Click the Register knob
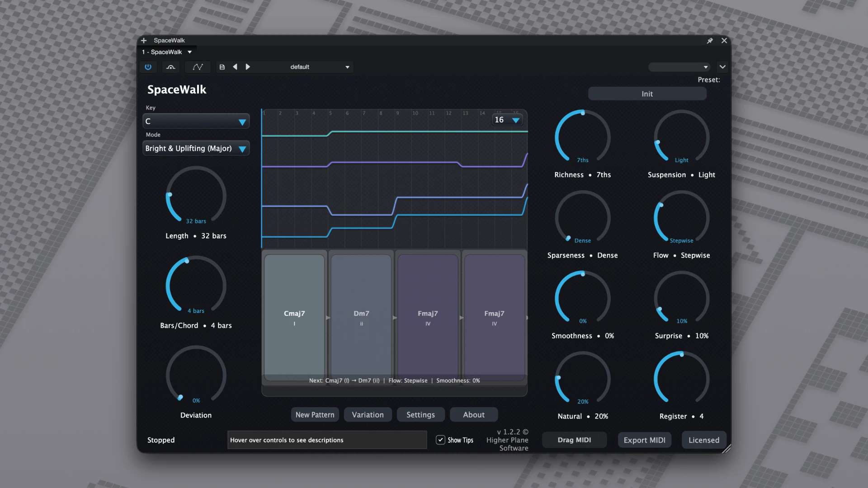 [x=681, y=379]
